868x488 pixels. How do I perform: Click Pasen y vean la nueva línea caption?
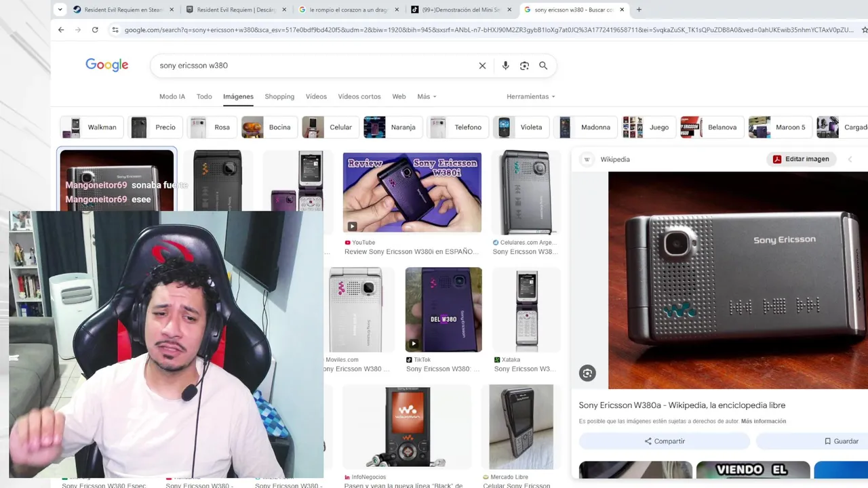[x=403, y=485]
